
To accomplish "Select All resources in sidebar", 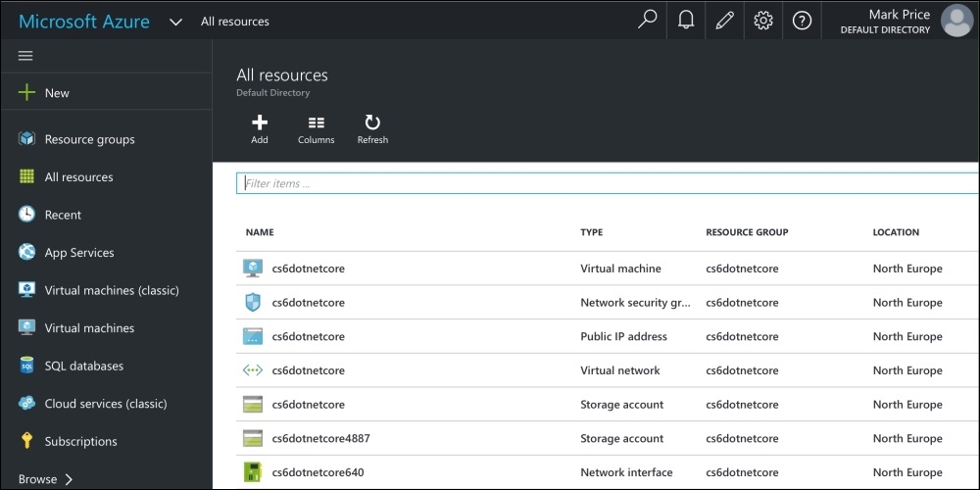I will point(78,176).
